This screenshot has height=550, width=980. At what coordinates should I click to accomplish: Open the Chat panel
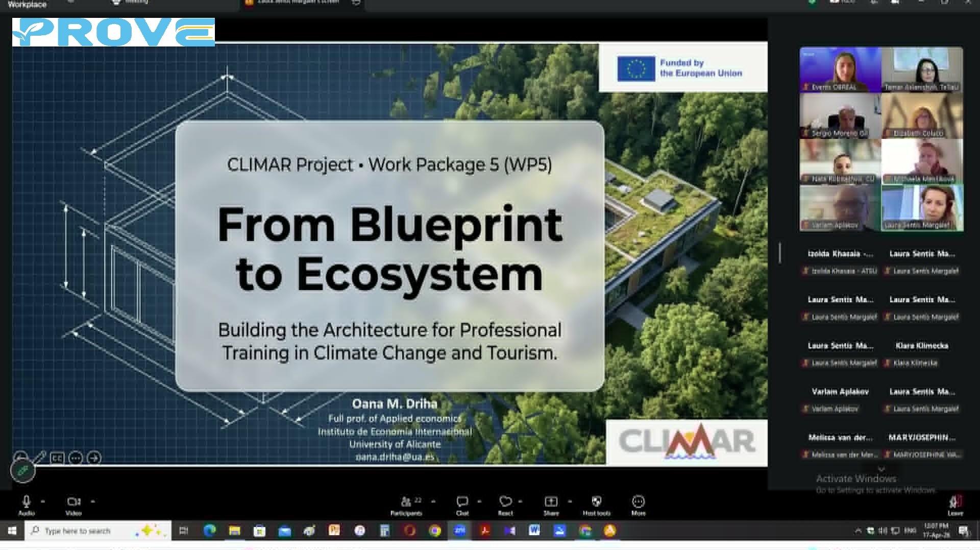(462, 503)
